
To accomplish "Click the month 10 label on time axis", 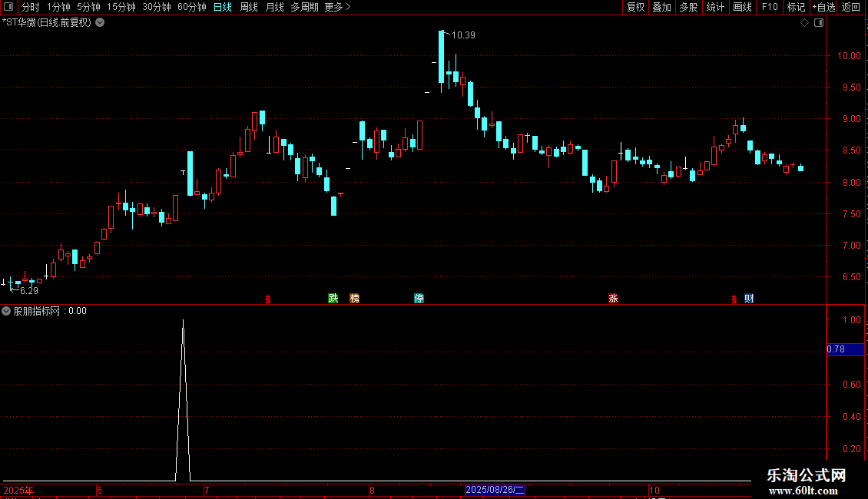I will pyautogui.click(x=654, y=490).
